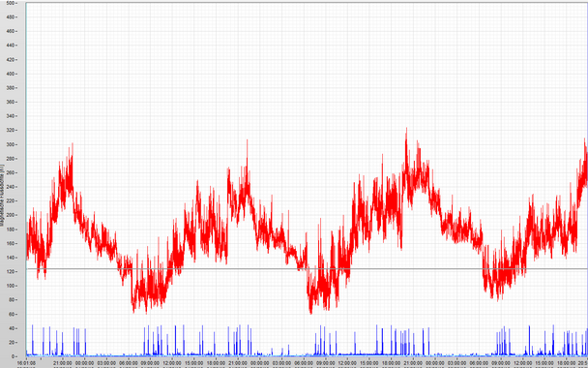Click the 120 tick label on the y-axis
Image resolution: width=588 pixels, height=368 pixels.
(x=10, y=272)
